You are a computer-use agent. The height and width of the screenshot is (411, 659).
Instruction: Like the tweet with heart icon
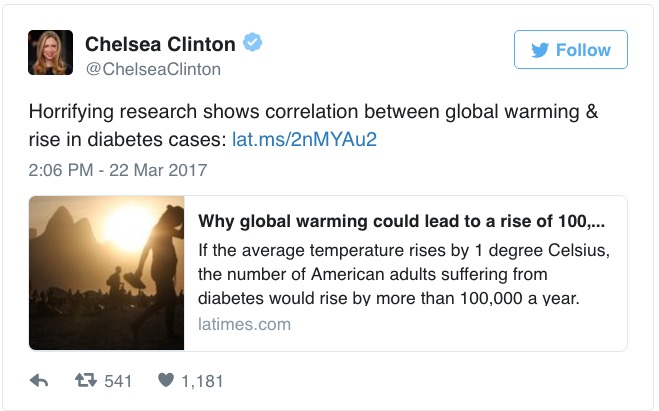tap(165, 381)
